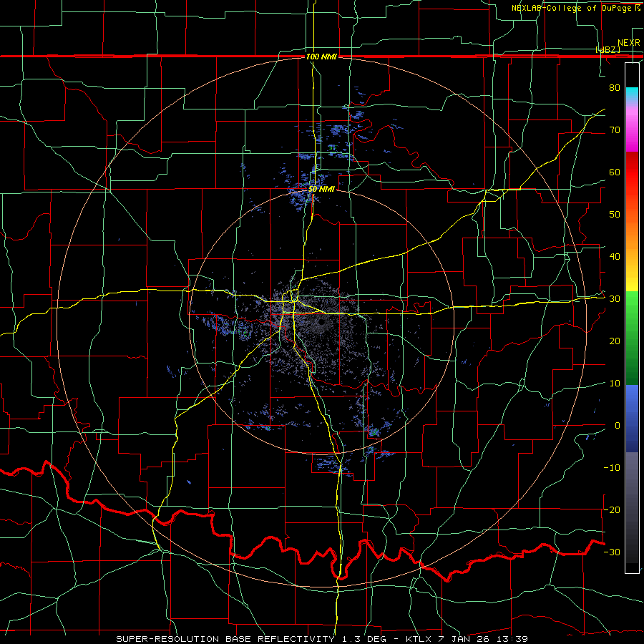Click the -20 value on the dBZ scale

coord(612,509)
